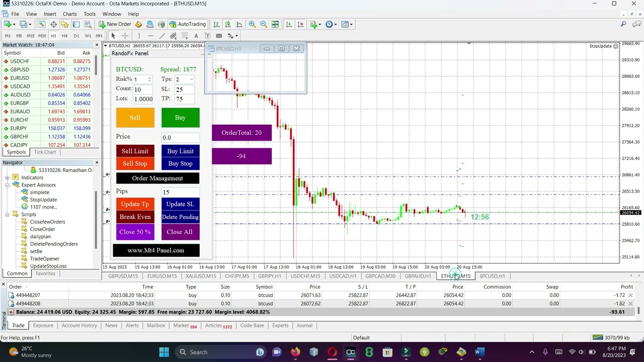Screen dimensions: 644x362
Task: Toggle AutoTrading on the toolbar
Action: tap(187, 24)
